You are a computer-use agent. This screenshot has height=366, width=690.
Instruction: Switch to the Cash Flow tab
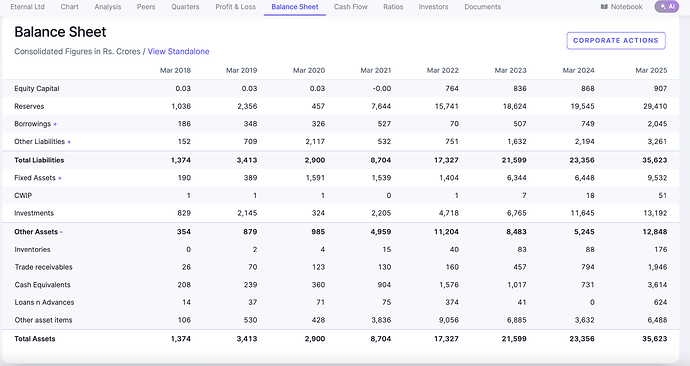pyautogui.click(x=351, y=7)
